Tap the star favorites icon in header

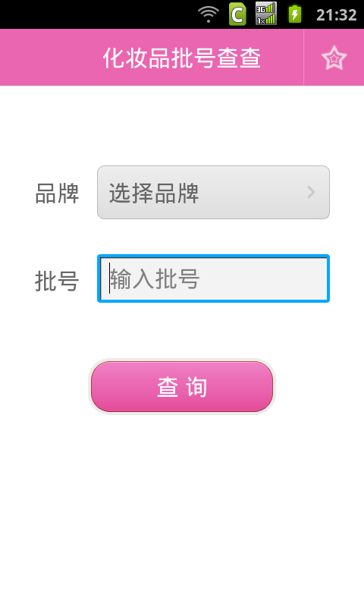(334, 58)
